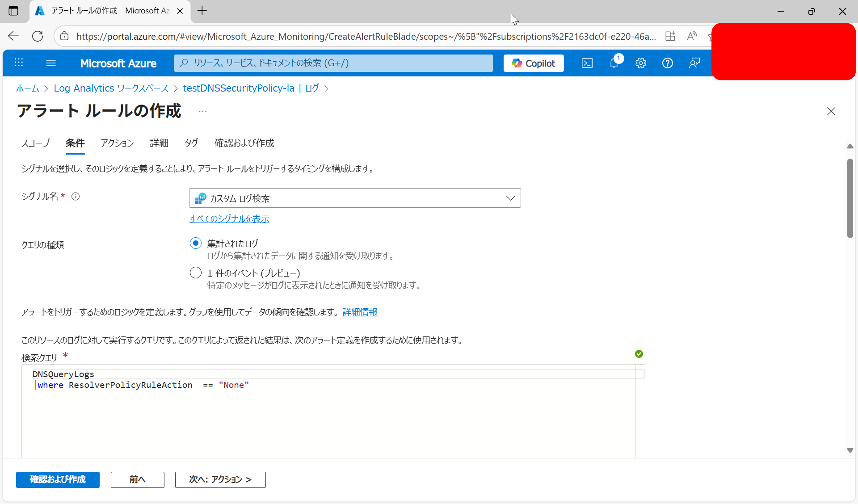This screenshot has height=504, width=858.
Task: Open the ellipsis menu beside the title
Action: (203, 111)
